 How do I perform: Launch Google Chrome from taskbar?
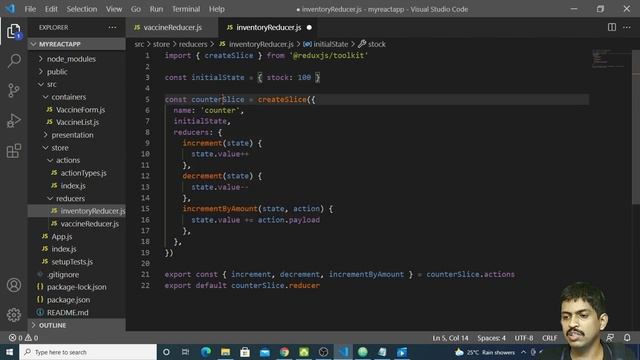pos(284,352)
